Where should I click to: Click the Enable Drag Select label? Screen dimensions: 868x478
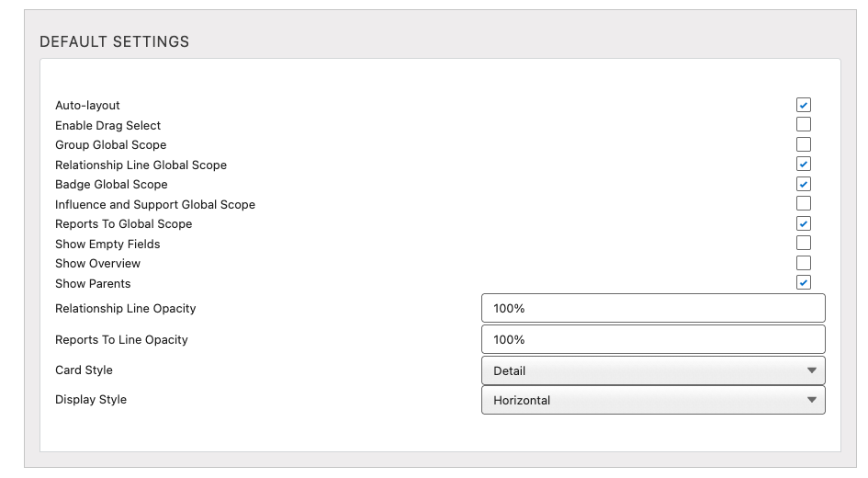coord(108,125)
